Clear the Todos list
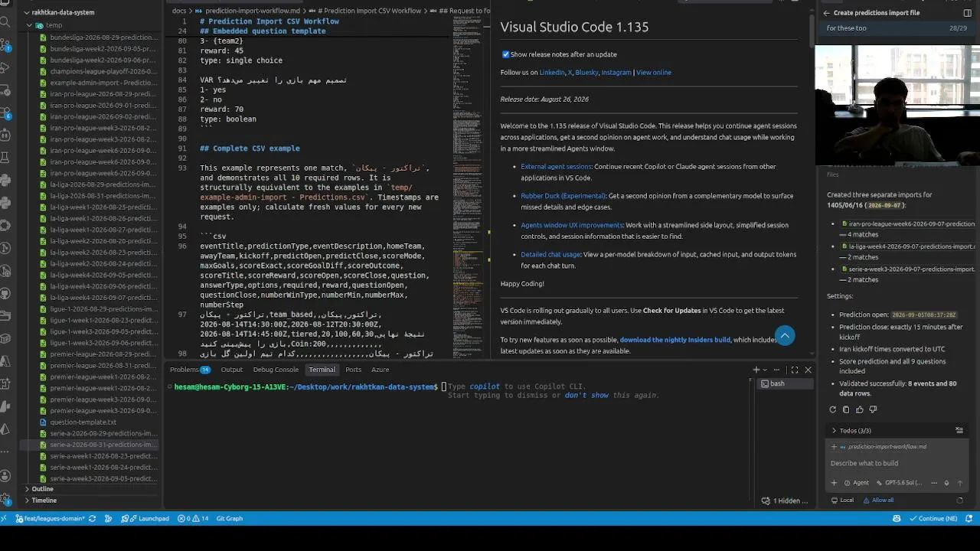The image size is (980, 551). pos(959,431)
